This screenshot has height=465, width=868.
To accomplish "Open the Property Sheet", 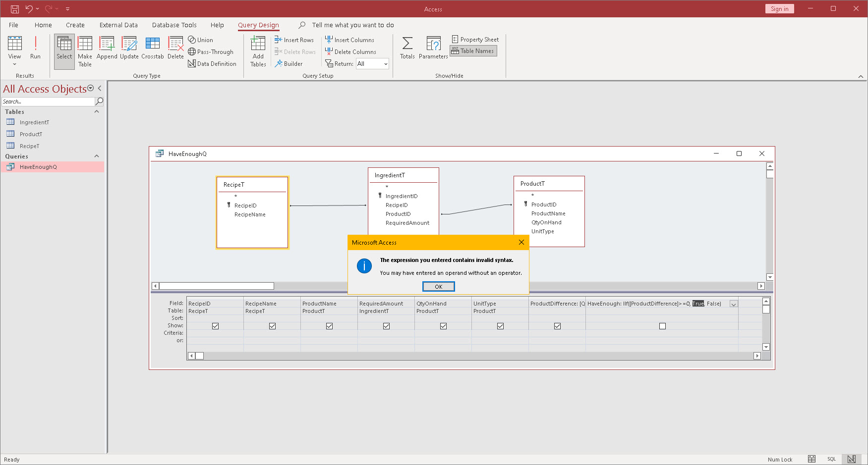I will tap(474, 39).
